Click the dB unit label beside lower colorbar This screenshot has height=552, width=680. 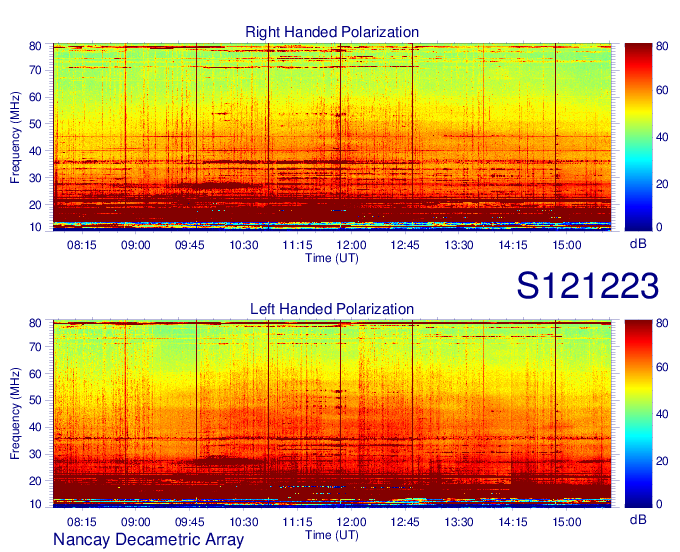click(638, 519)
